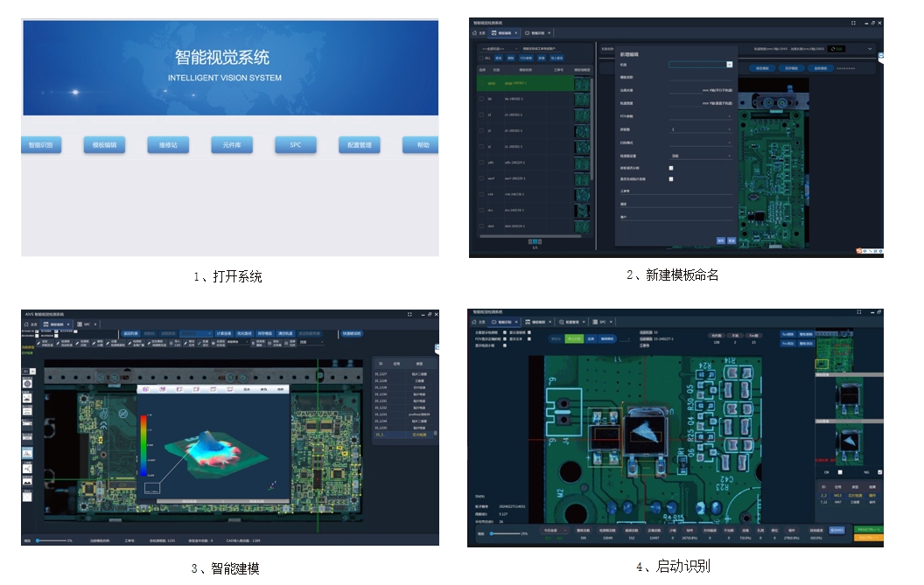
Task: Toggle the NG checkbox in the recognition side panel
Action: (879, 472)
